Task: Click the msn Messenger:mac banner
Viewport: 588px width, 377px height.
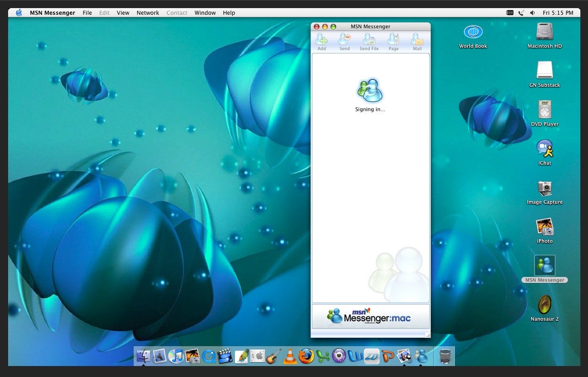Action: (370, 316)
